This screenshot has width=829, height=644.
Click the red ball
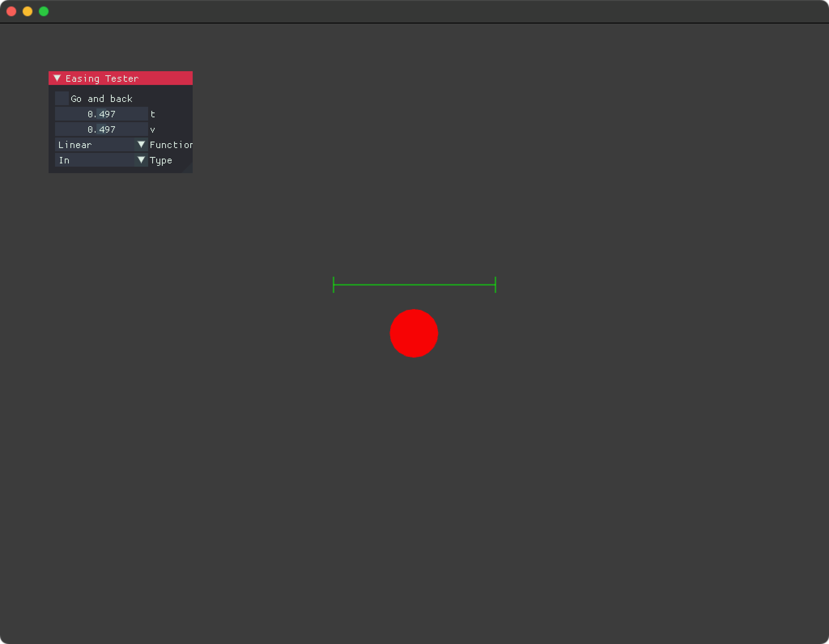pyautogui.click(x=414, y=333)
